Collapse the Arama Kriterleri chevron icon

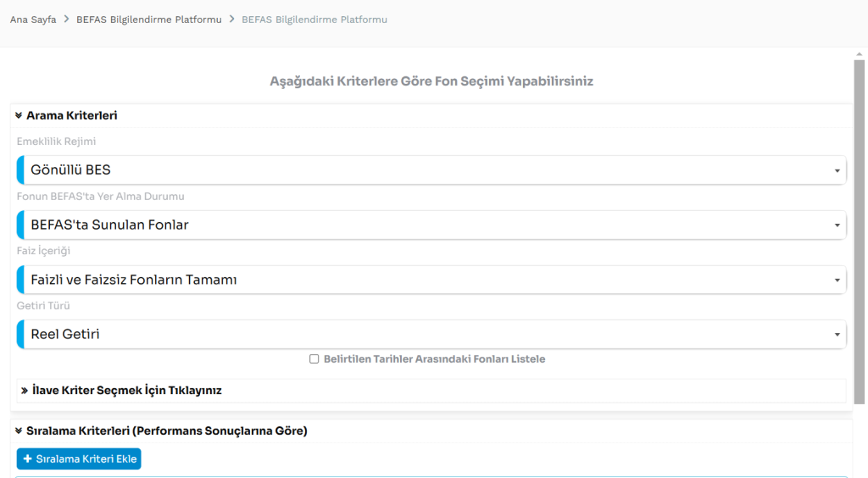[x=19, y=115]
